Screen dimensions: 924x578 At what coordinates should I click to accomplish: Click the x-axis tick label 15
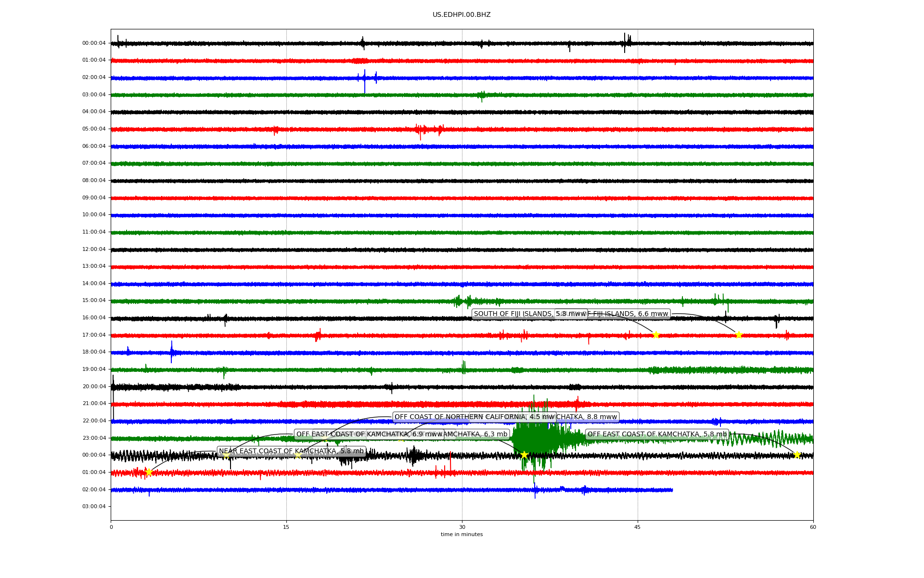(x=286, y=527)
